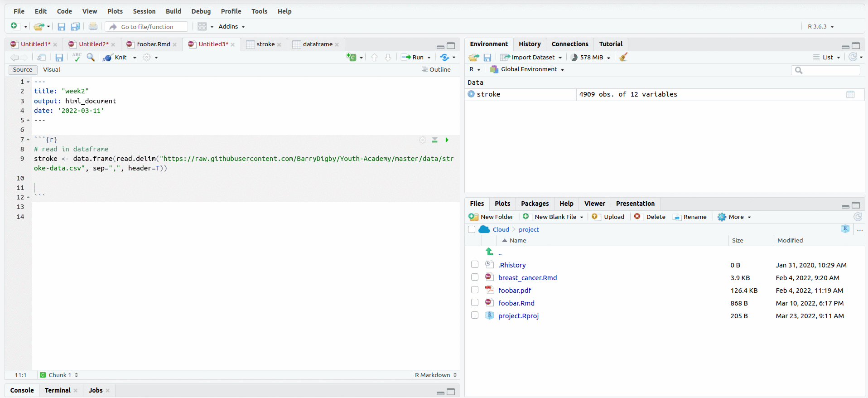Click the Delete button in Files
The height and width of the screenshot is (398, 868).
pyautogui.click(x=650, y=217)
